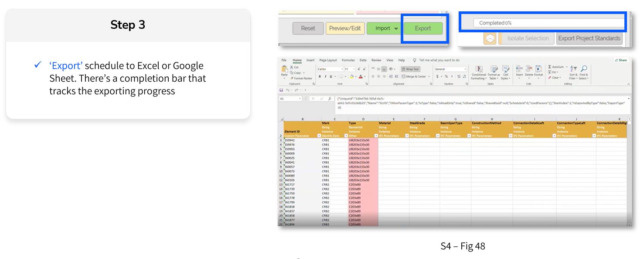Click the Sort & Filter icon
The width and height of the screenshot is (644, 259).
point(573,69)
